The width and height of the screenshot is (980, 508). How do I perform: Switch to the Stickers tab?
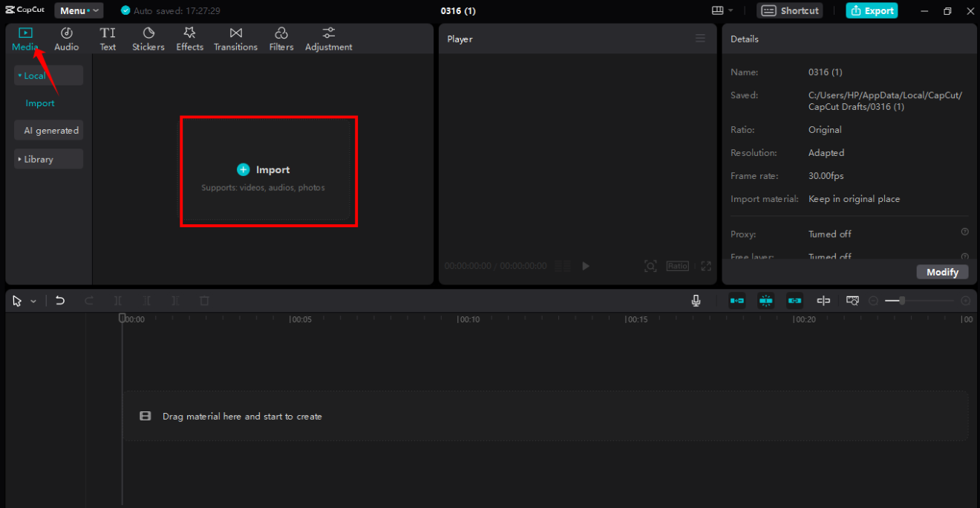pos(148,39)
